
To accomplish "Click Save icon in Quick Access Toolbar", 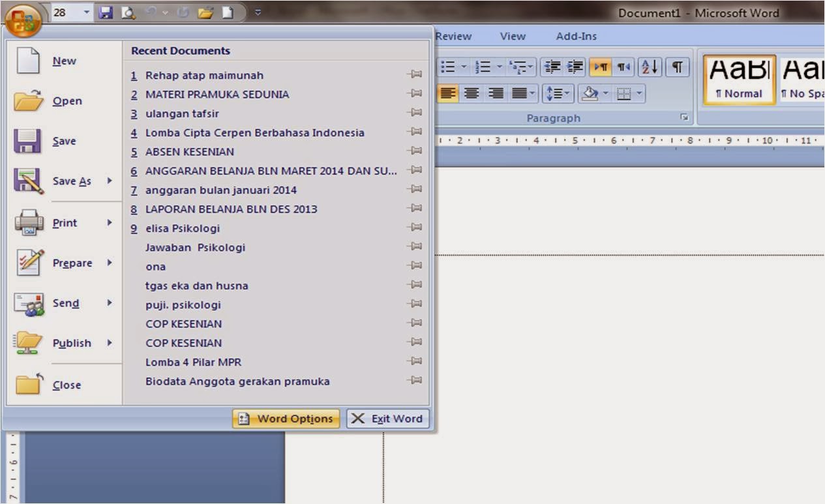I will click(106, 12).
